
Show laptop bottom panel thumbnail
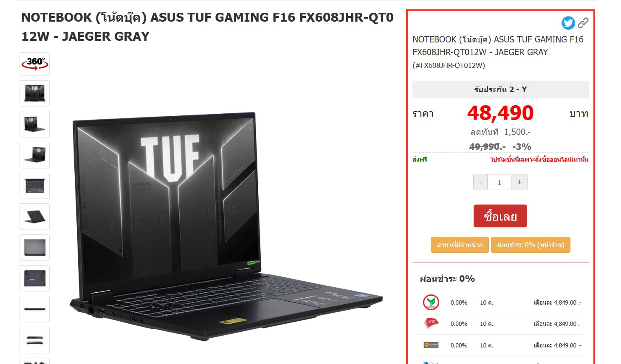(34, 278)
